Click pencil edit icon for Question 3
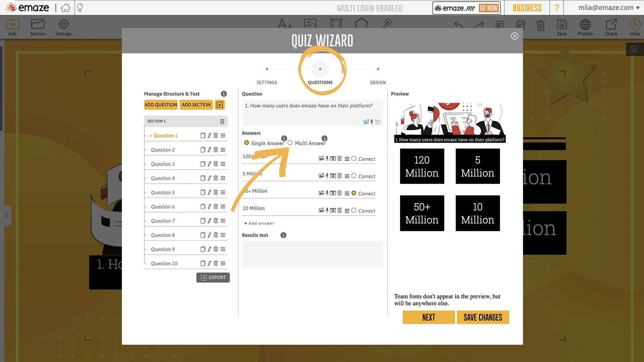Screen dimensions: 644x362 209,164
